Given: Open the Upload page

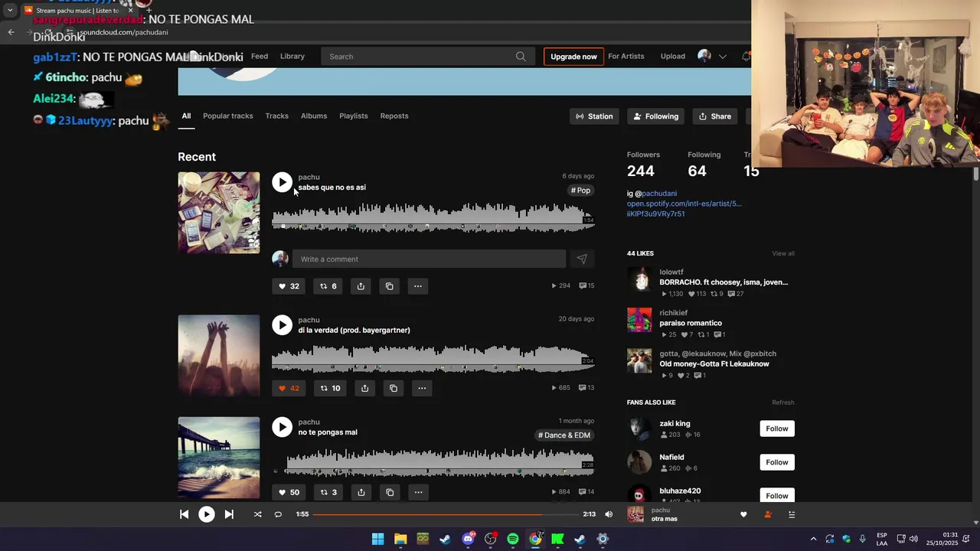Looking at the screenshot, I should tap(673, 56).
